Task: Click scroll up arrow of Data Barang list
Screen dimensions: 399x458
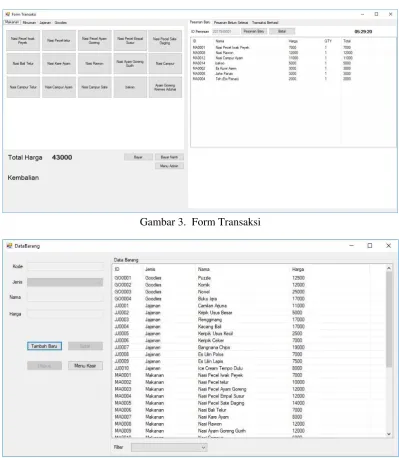Action: pyautogui.click(x=389, y=268)
